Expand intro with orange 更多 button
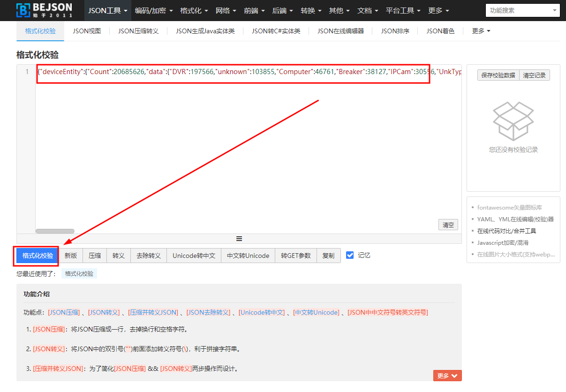 tap(447, 376)
